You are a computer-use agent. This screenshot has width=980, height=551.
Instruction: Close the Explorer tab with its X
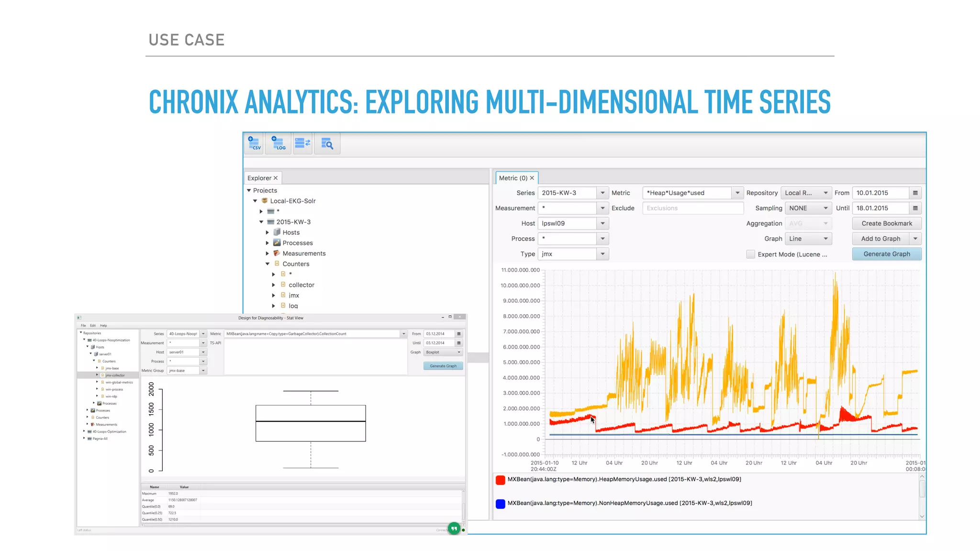coord(276,178)
